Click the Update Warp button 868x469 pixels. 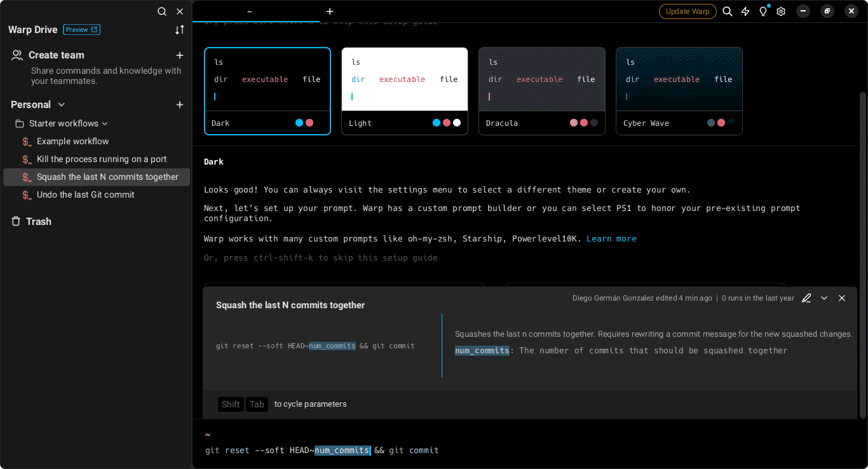(x=688, y=11)
